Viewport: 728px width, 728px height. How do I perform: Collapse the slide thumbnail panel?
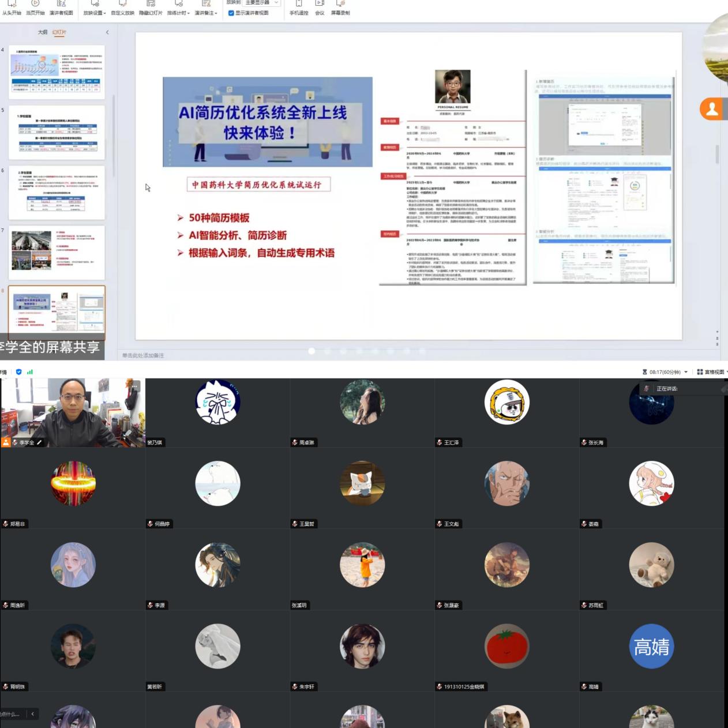click(107, 32)
